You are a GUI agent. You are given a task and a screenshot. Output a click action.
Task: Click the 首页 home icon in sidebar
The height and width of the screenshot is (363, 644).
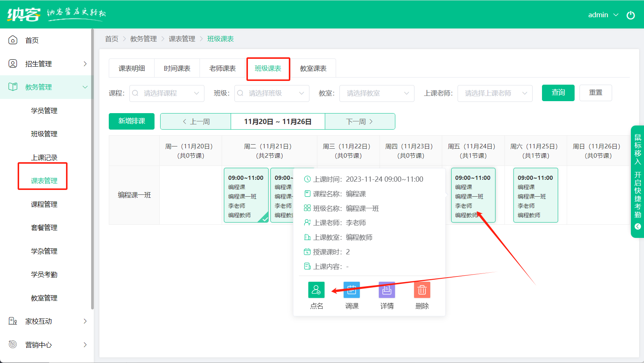pos(13,40)
